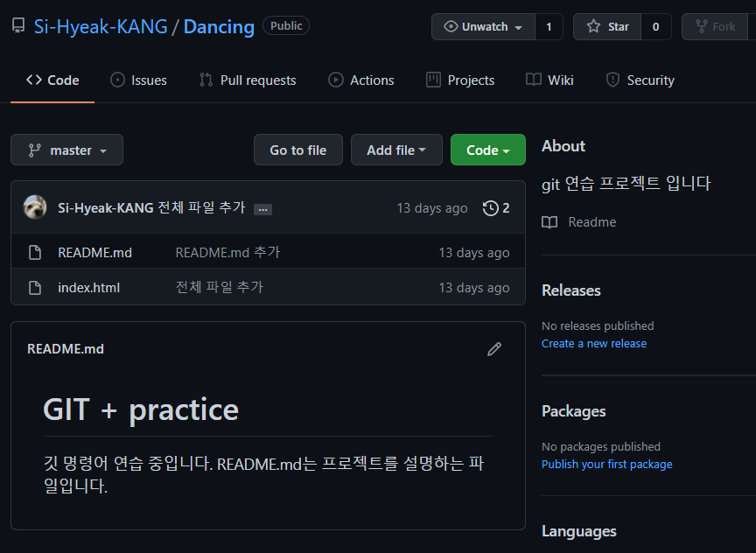Open index.html row commit message 전체 파일 추가
This screenshot has width=756, height=553.
click(x=220, y=287)
